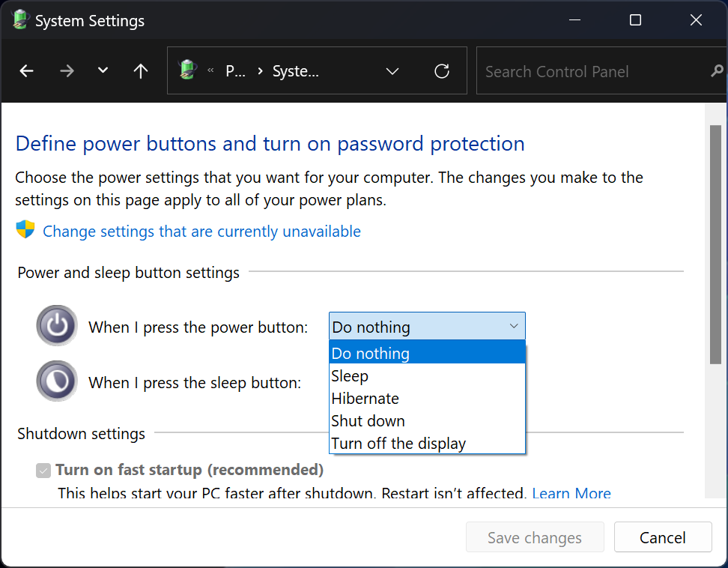Open the recent locations chevron menu
The width and height of the screenshot is (728, 568).
click(x=103, y=70)
